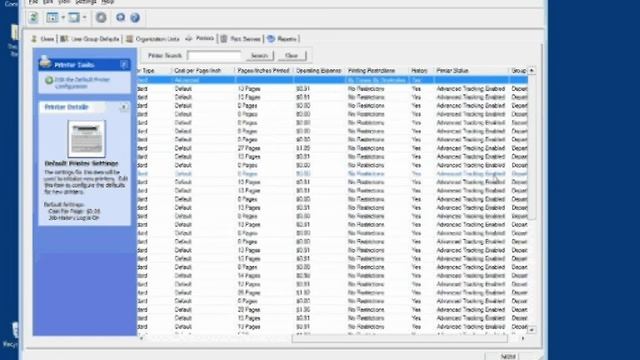This screenshot has height=360, width=640.
Task: Click the Clear button
Action: (x=291, y=56)
